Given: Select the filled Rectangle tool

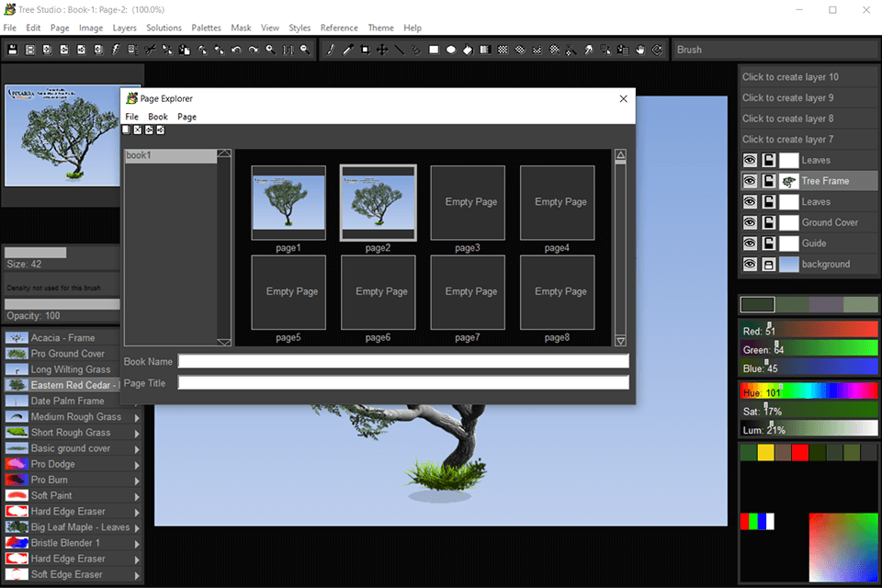Looking at the screenshot, I should pos(434,50).
